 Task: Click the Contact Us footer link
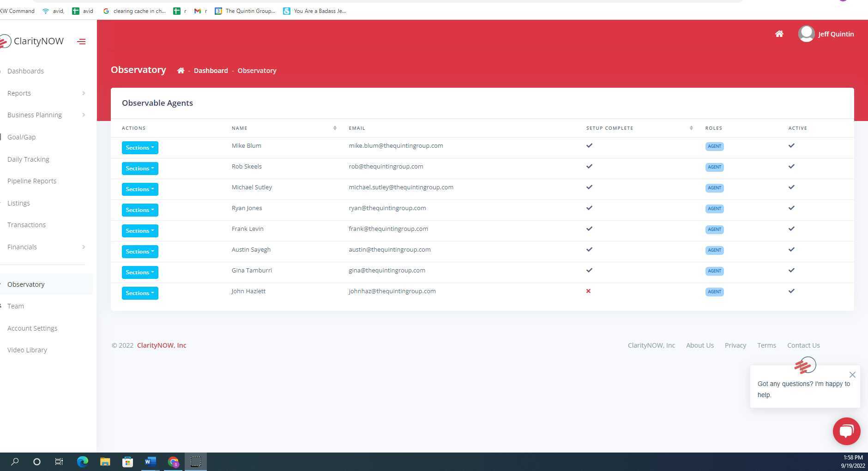(803, 345)
